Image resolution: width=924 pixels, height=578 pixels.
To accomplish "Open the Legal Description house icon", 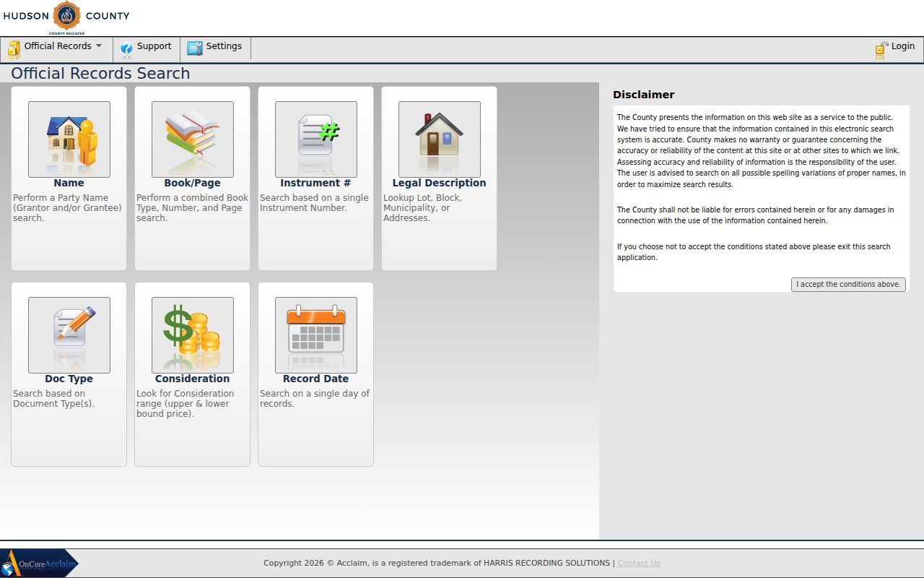I will point(440,139).
